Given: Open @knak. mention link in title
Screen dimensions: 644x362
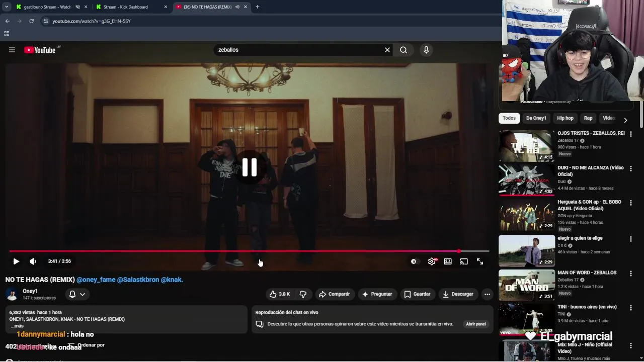Looking at the screenshot, I should click(172, 280).
